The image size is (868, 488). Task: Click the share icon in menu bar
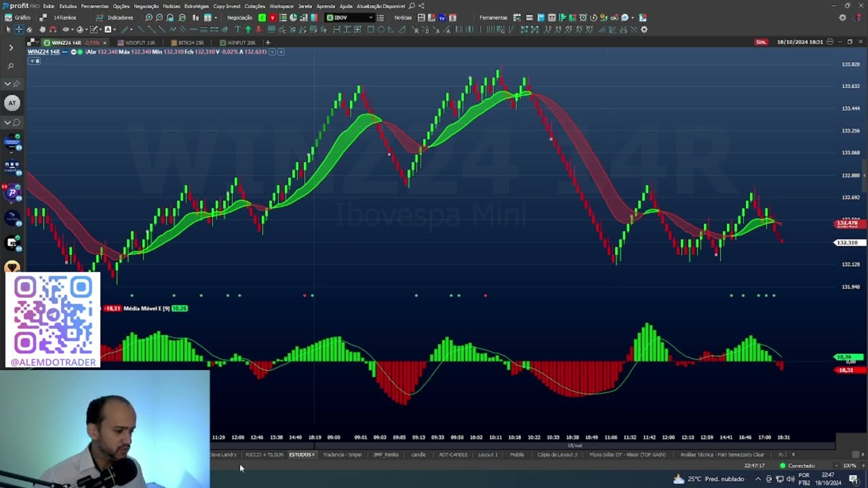(x=421, y=6)
